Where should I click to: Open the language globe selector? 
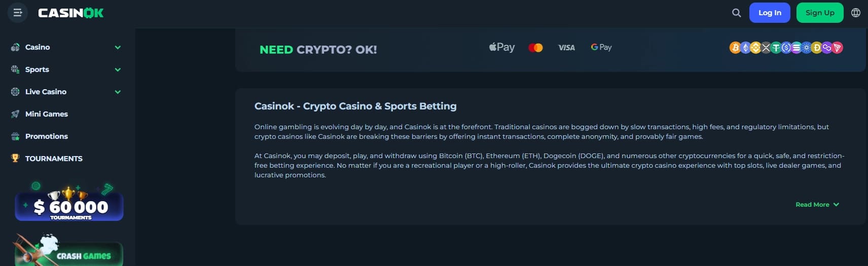tap(856, 13)
